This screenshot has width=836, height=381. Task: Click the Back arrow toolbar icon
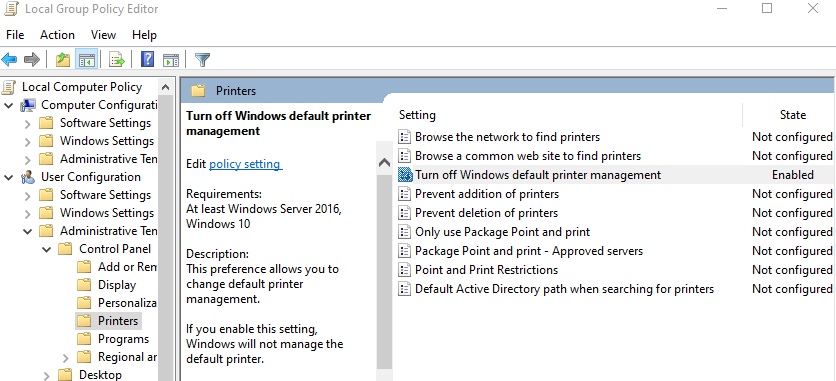[x=9, y=59]
